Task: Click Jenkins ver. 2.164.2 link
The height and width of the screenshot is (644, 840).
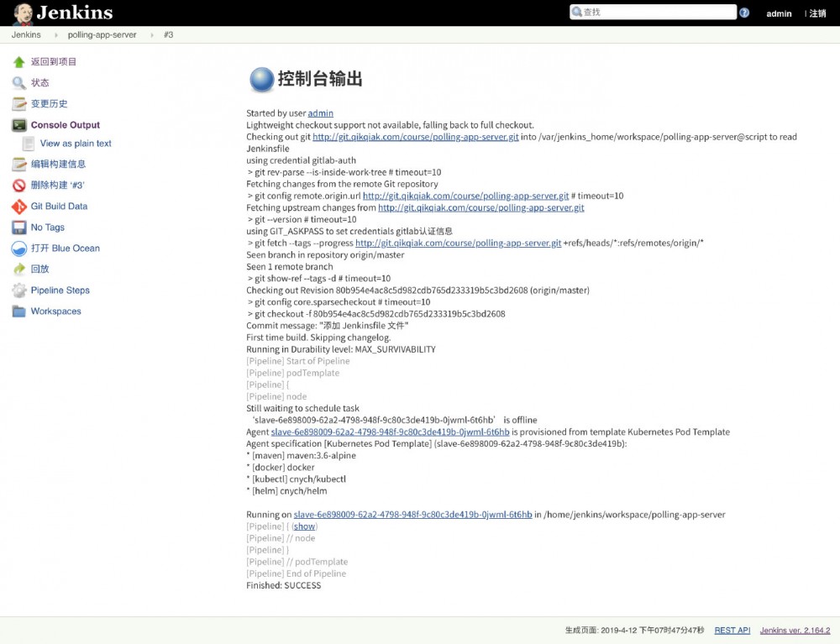Action: tap(794, 630)
